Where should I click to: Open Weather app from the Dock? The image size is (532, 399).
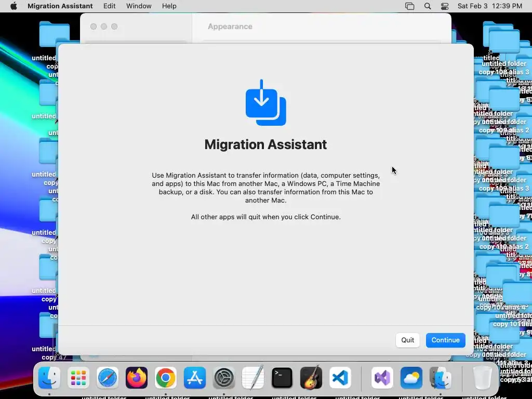[411, 377]
